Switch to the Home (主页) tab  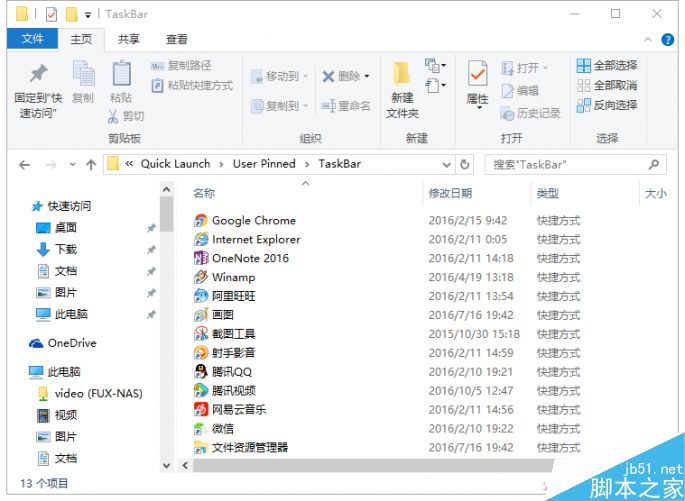[81, 39]
